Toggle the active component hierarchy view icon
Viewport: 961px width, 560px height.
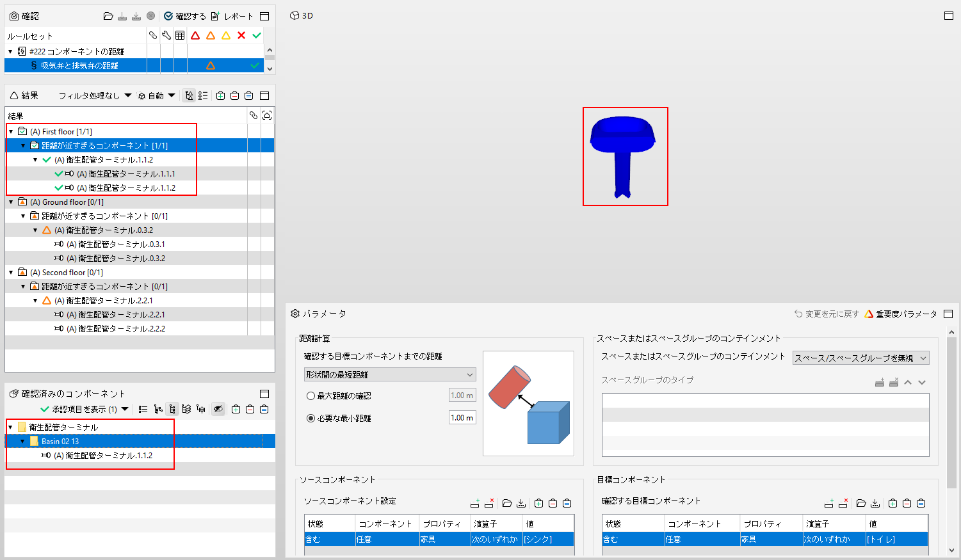(x=172, y=409)
